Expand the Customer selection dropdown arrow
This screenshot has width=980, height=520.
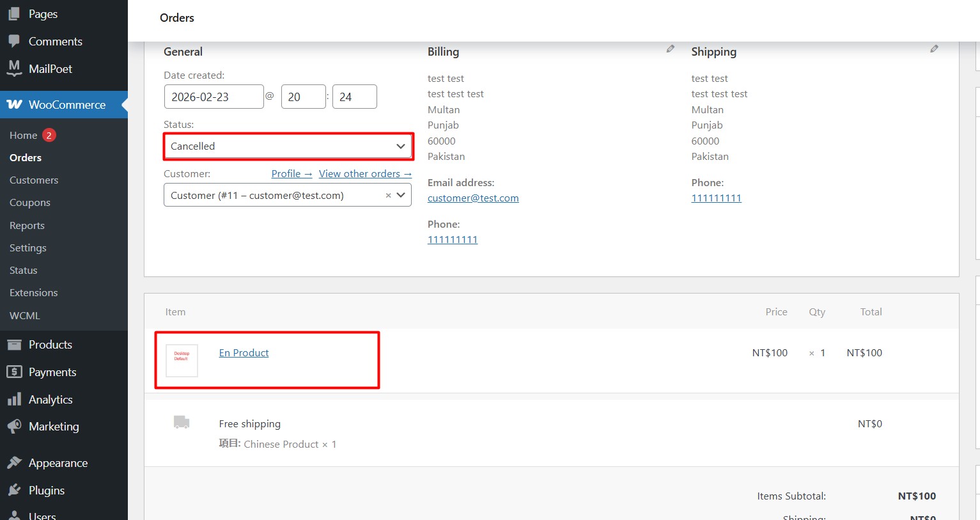tap(401, 195)
